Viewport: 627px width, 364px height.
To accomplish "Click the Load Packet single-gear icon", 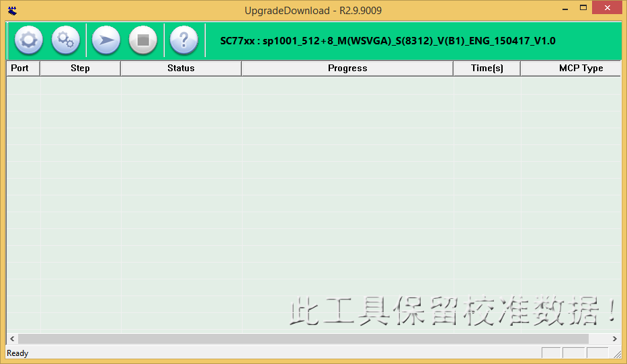I will (x=28, y=40).
